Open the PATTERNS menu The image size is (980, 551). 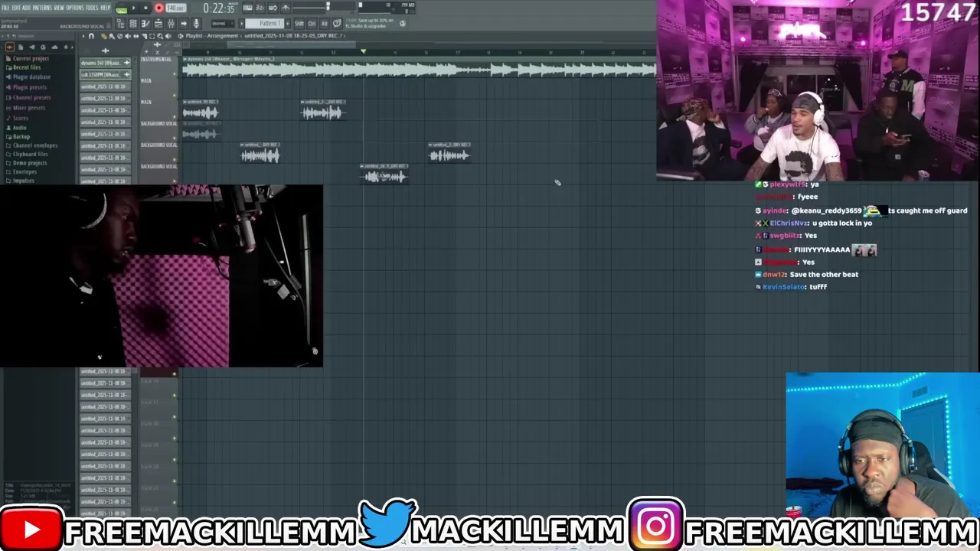42,8
